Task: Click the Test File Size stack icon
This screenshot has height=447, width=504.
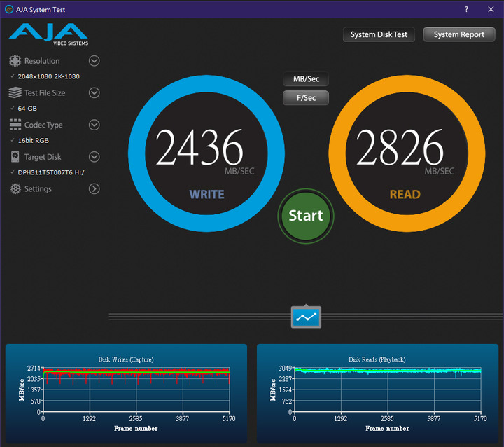Action: point(15,92)
